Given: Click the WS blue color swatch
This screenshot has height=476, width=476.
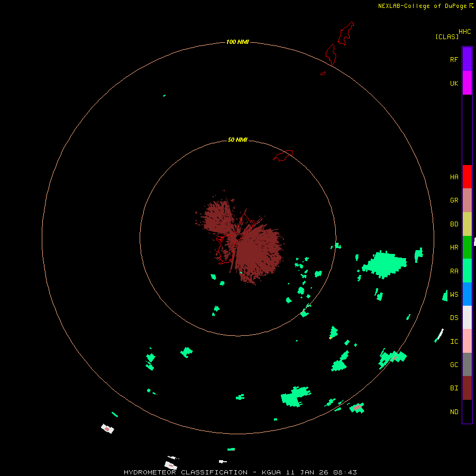Looking at the screenshot, I should [x=467, y=294].
